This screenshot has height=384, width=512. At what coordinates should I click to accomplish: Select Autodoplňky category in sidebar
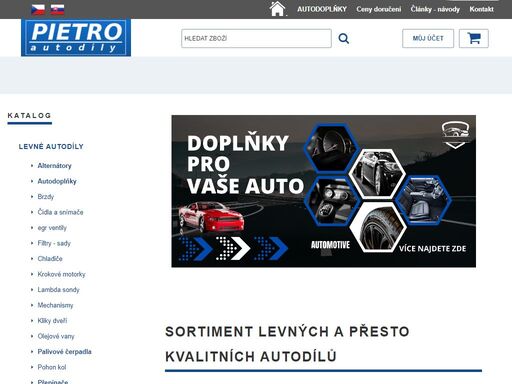(x=57, y=181)
